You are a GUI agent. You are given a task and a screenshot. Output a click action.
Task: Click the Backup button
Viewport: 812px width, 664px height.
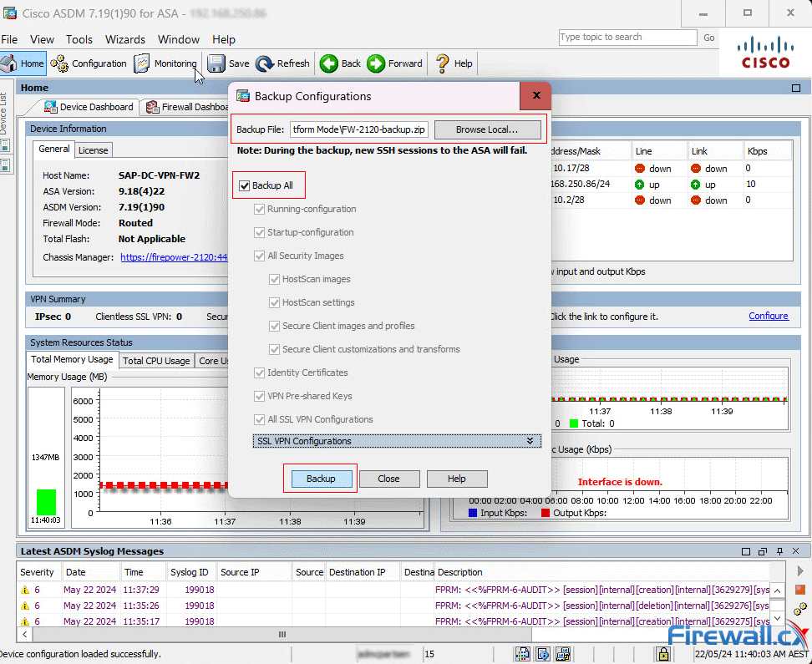321,479
